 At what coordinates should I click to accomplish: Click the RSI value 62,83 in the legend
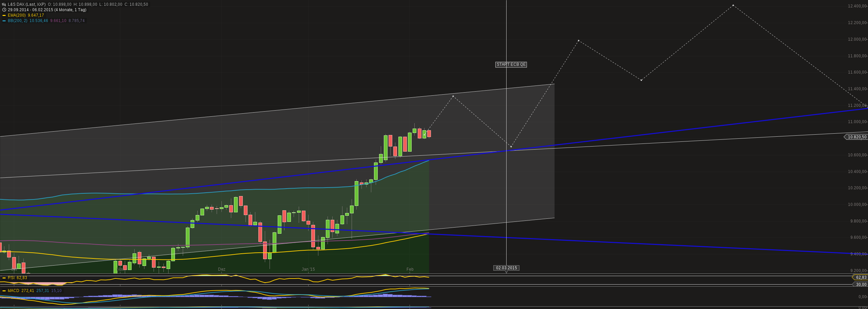[x=22, y=278]
